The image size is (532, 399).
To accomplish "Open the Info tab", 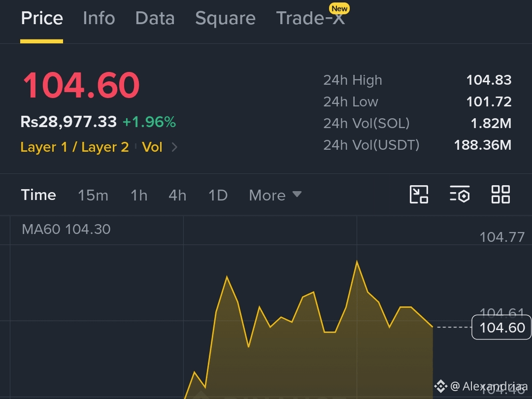I will pyautogui.click(x=99, y=18).
